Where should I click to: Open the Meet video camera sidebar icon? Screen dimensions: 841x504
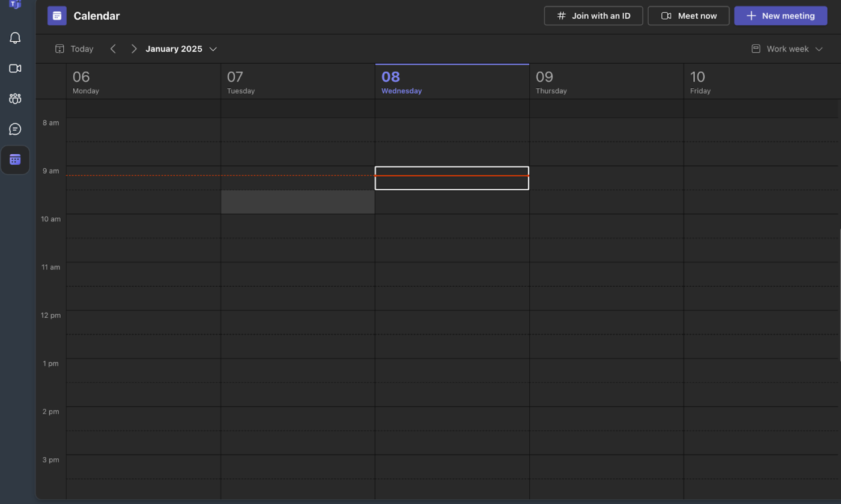click(15, 68)
